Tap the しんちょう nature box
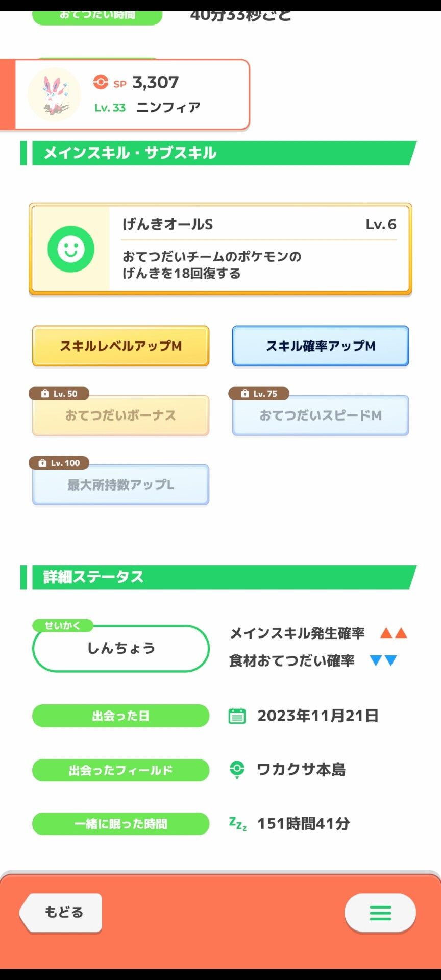441x980 pixels. click(x=121, y=648)
